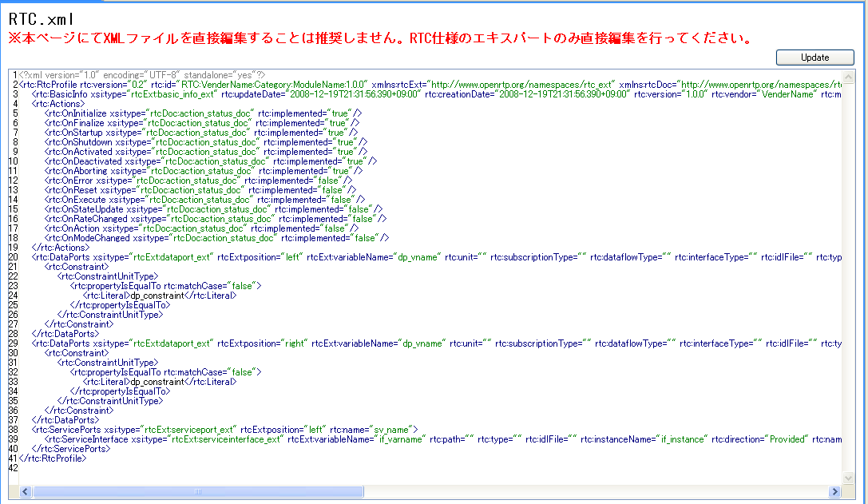Click the vertical scrollbar up arrow
Screen dimensions: 868x504
pos(848,77)
